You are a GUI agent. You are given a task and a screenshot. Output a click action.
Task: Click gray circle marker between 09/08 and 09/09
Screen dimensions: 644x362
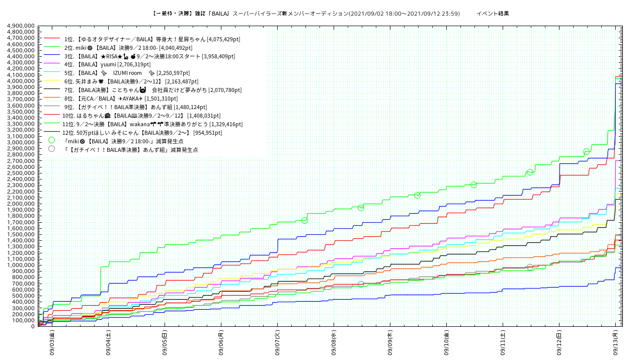pyautogui.click(x=361, y=285)
